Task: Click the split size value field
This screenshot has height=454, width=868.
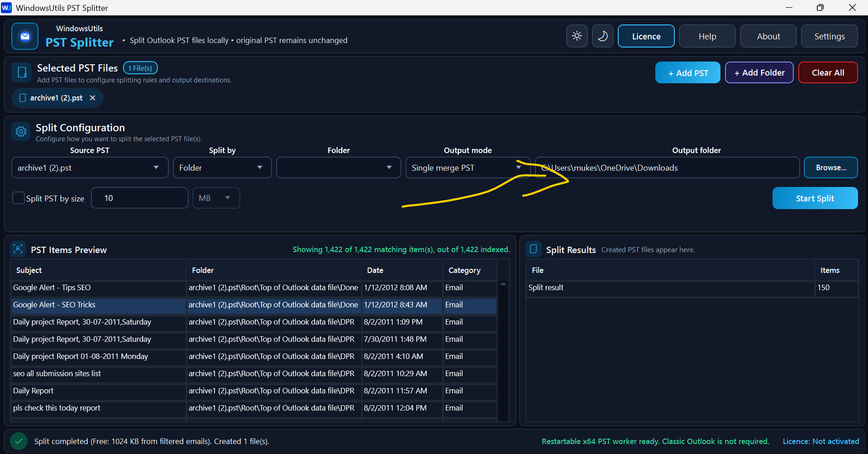Action: [x=140, y=198]
